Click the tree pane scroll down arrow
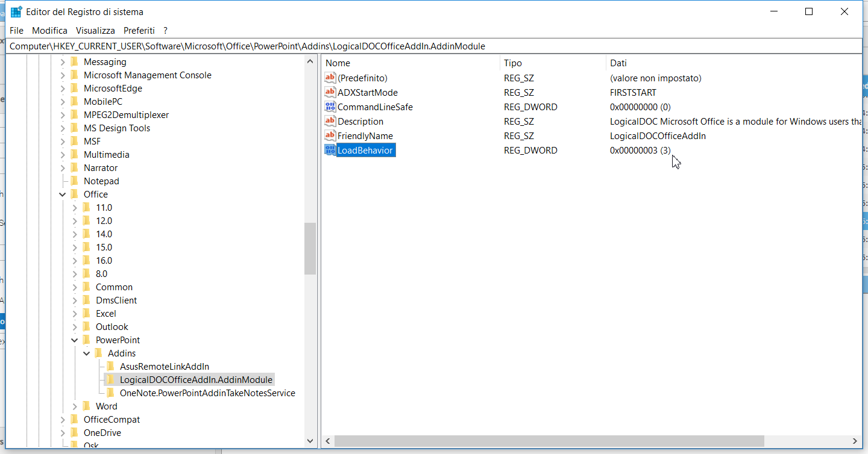868x454 pixels. 310,441
